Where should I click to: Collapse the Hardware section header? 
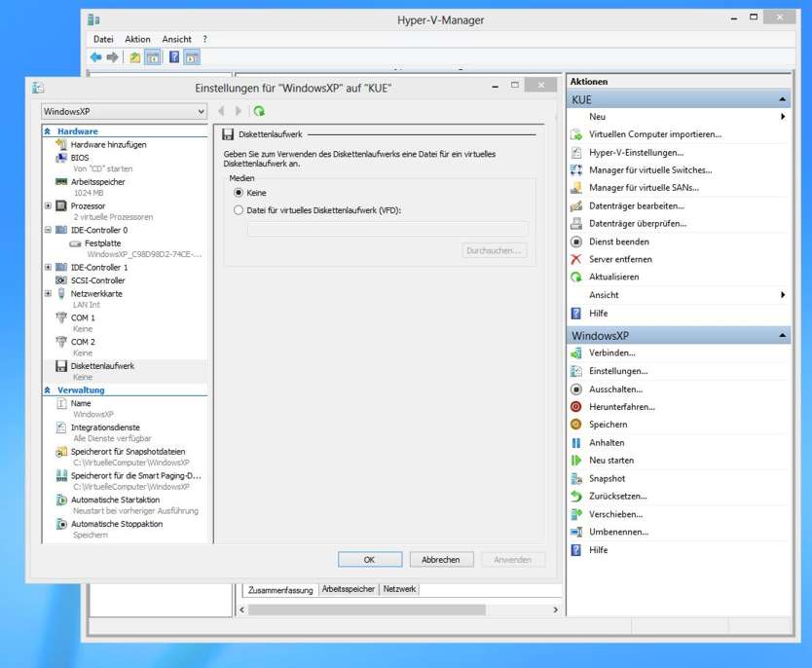click(x=48, y=131)
